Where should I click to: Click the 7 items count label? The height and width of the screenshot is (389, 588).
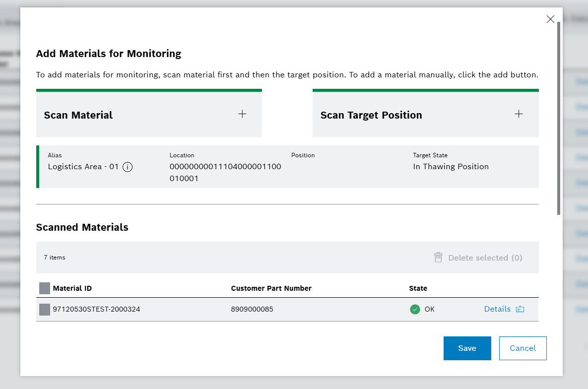[55, 258]
